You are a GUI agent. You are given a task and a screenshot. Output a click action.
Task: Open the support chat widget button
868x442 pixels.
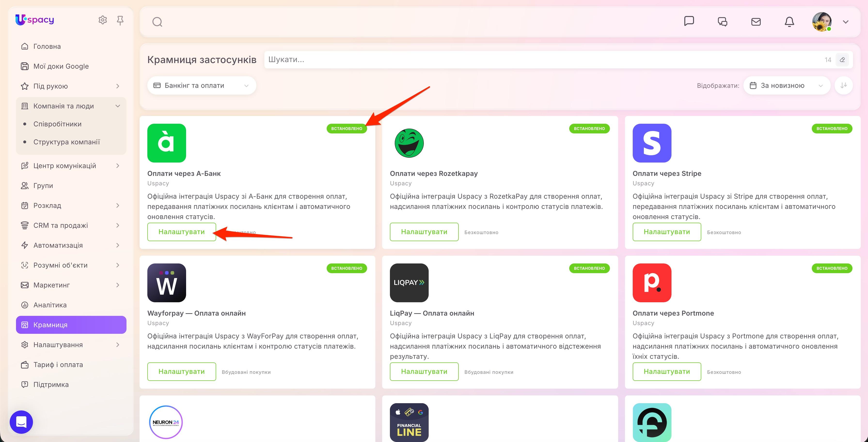click(x=21, y=422)
